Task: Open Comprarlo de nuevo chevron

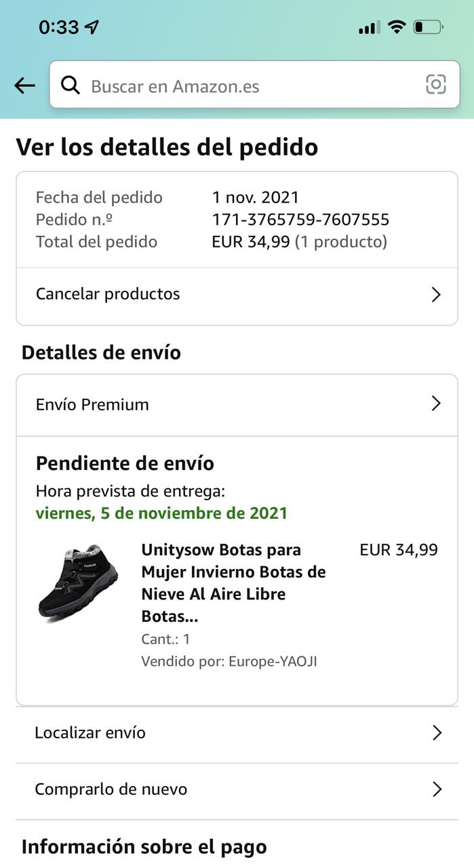Action: 437,789
